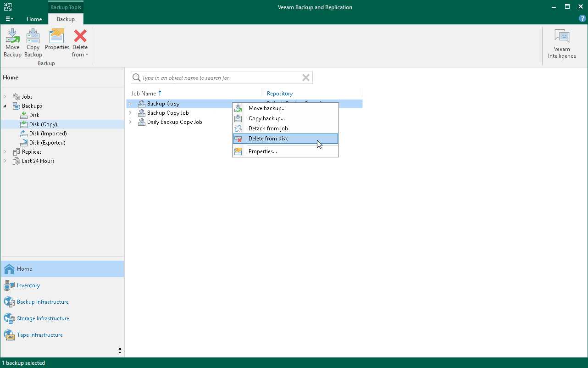The height and width of the screenshot is (368, 588).
Task: Collapse the Backups tree node
Action: (x=5, y=106)
